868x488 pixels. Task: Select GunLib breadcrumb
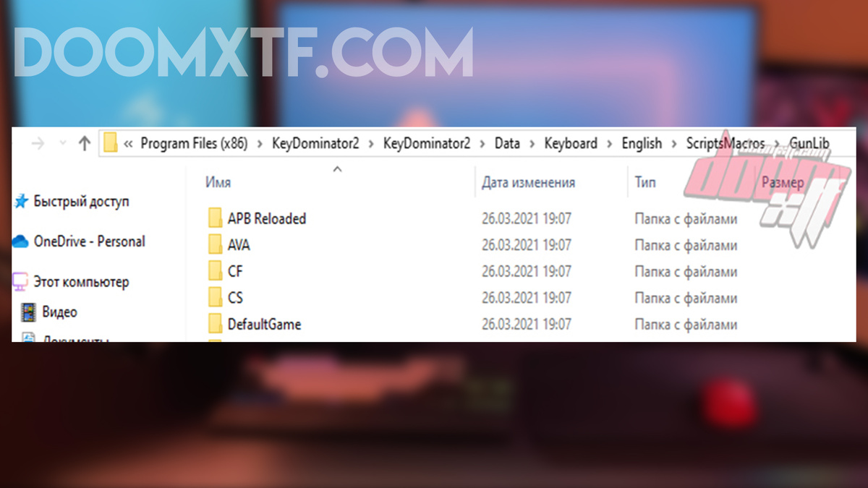(809, 143)
